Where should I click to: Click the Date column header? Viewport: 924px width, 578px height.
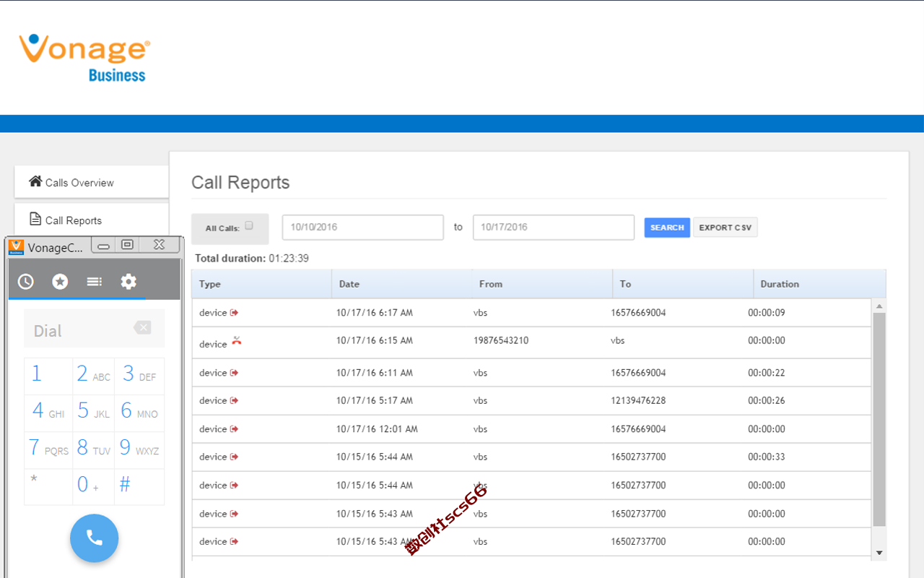[x=402, y=284]
